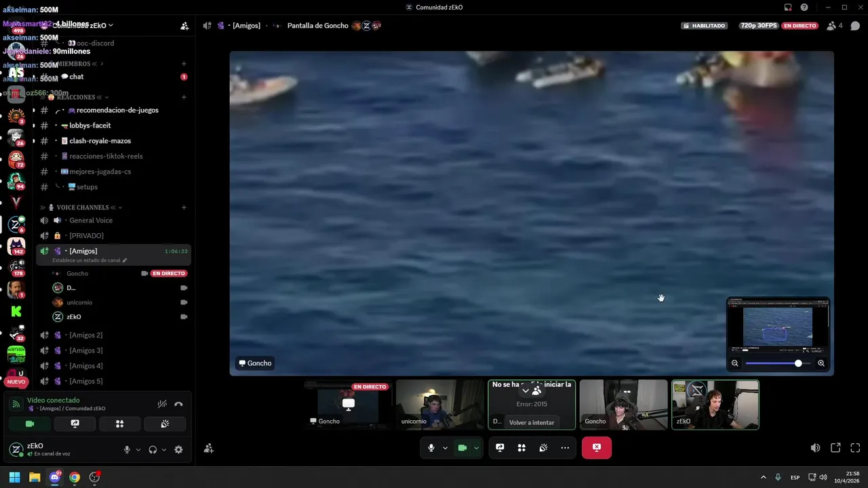Join General Voice channel
The image size is (868, 488).
pyautogui.click(x=113, y=220)
